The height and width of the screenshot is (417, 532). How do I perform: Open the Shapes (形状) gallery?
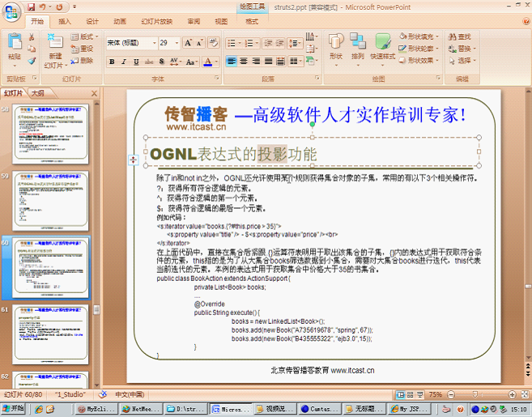[336, 49]
